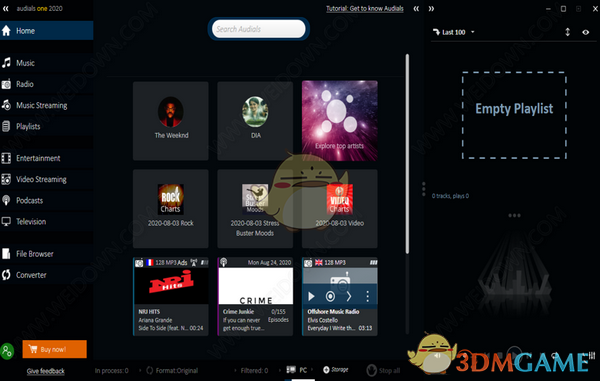Open the 2020-08-03 Rock charts tile
This screenshot has width=600, height=381.
tap(171, 208)
